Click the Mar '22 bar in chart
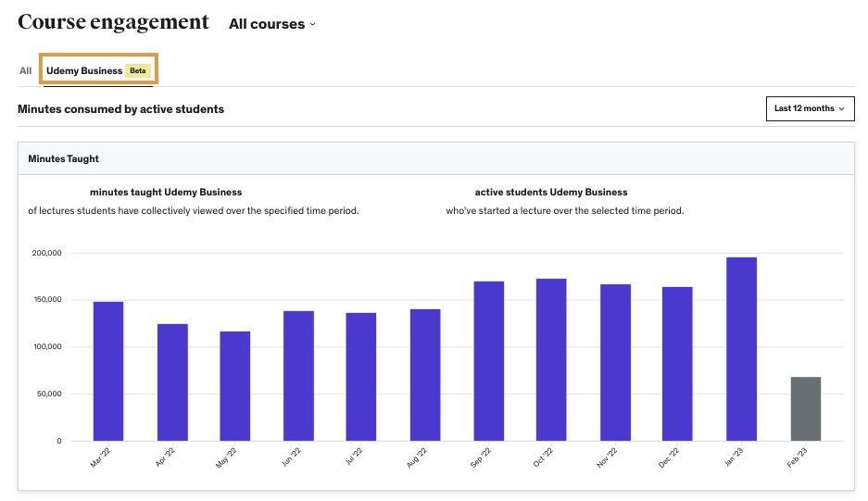Viewport: 868px width, 501px height. pyautogui.click(x=108, y=371)
